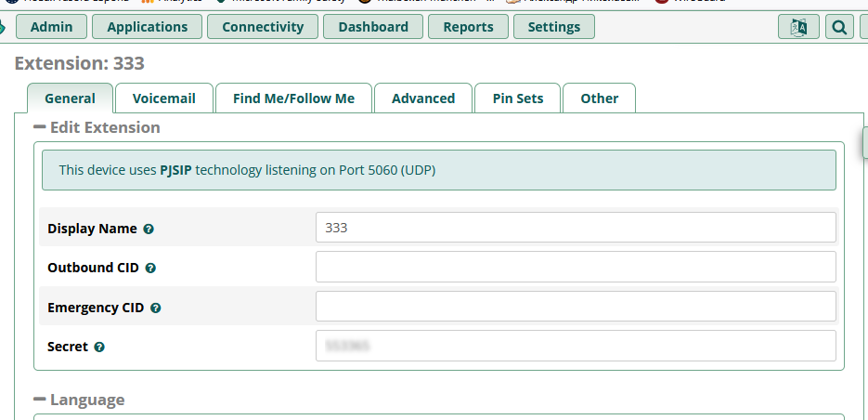Click the Display Name text field

click(576, 227)
